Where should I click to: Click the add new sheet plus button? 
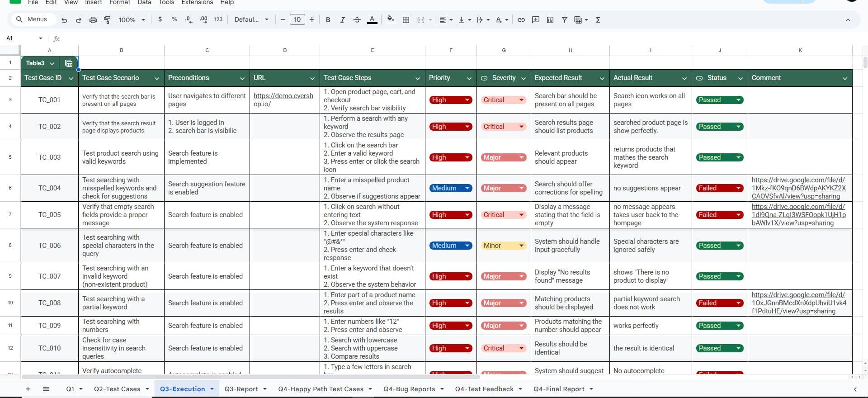(28, 389)
